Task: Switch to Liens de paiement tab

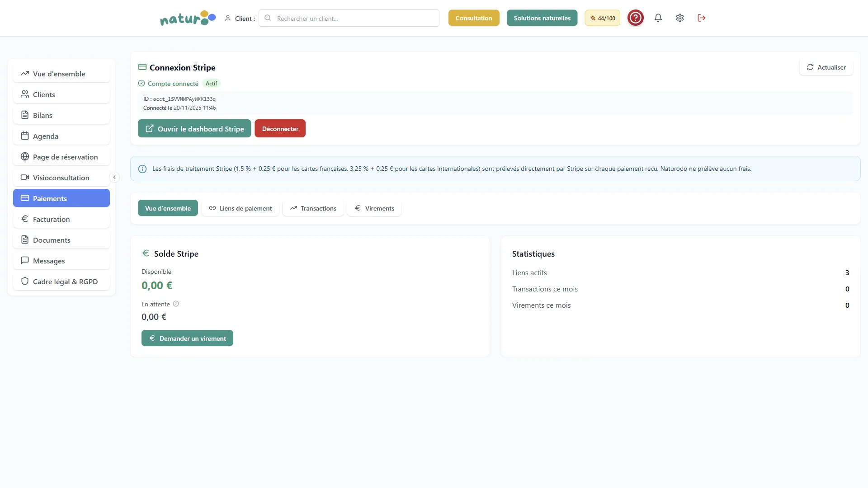Action: tap(241, 208)
